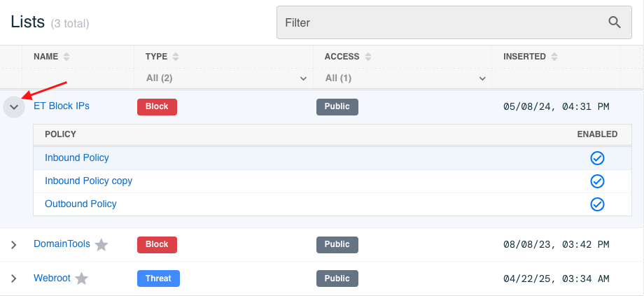644x296 pixels.
Task: Sort lists by the INSERTED column arrows
Action: pyautogui.click(x=556, y=57)
